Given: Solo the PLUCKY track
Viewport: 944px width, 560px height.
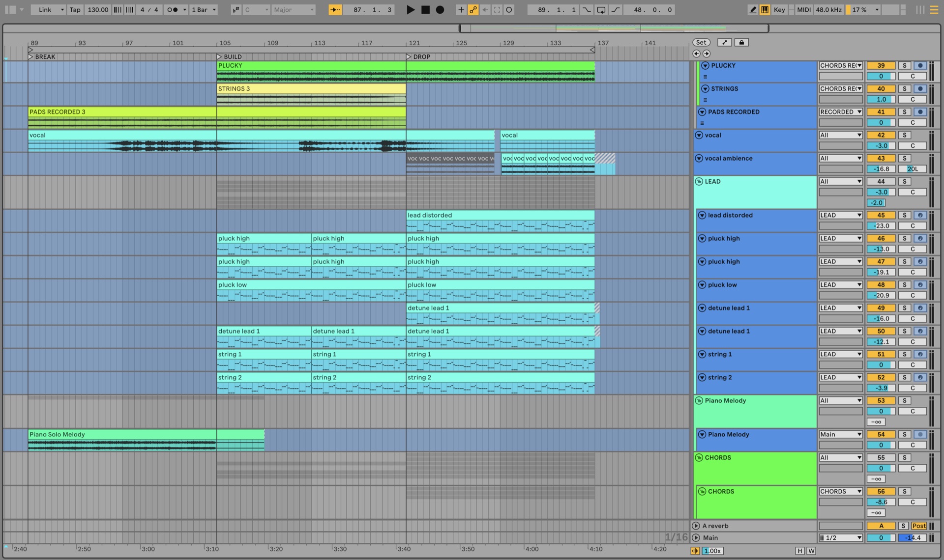Looking at the screenshot, I should 904,65.
